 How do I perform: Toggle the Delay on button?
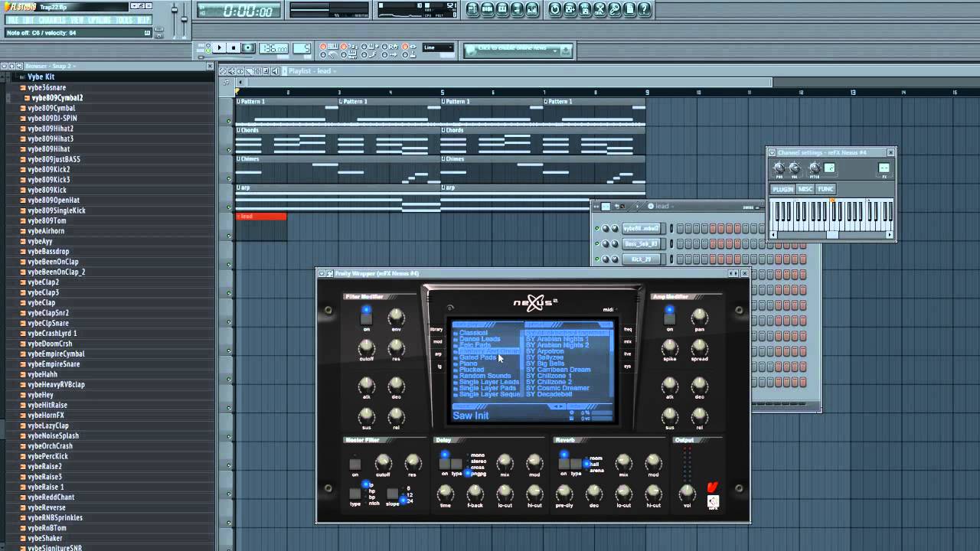click(444, 464)
